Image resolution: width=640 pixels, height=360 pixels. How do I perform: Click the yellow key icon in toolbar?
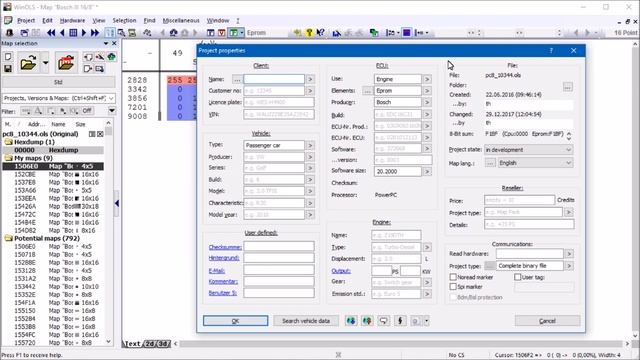click(309, 33)
